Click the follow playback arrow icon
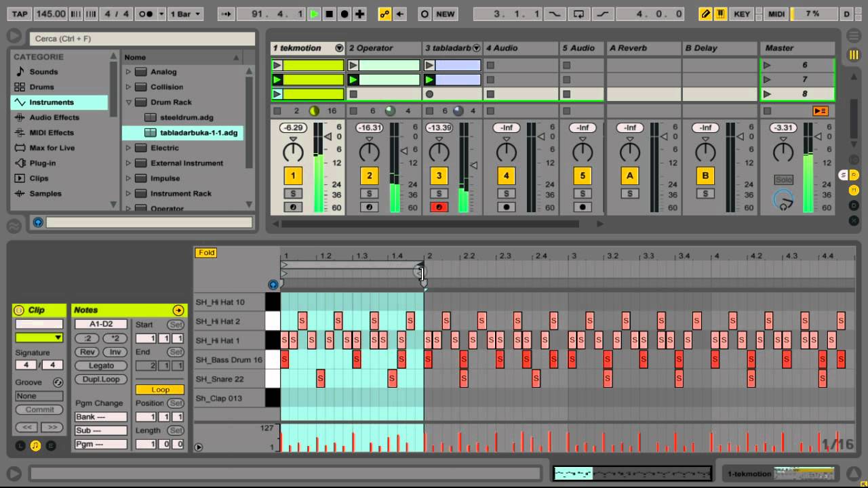The width and height of the screenshot is (868, 488). point(226,14)
